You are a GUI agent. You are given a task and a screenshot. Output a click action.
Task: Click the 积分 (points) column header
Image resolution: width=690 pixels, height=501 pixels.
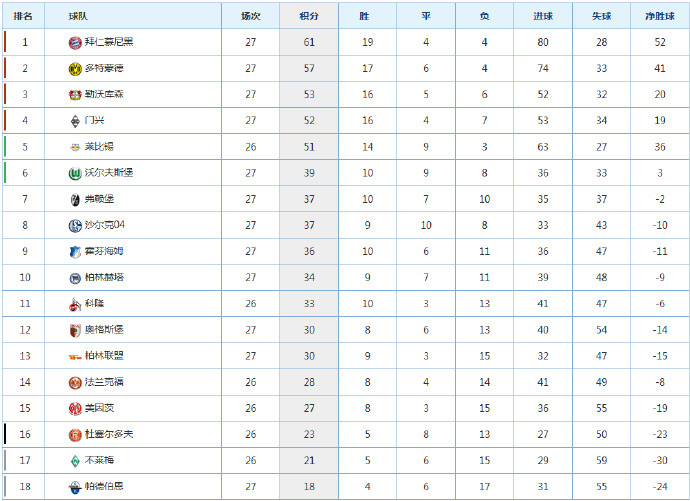(308, 16)
